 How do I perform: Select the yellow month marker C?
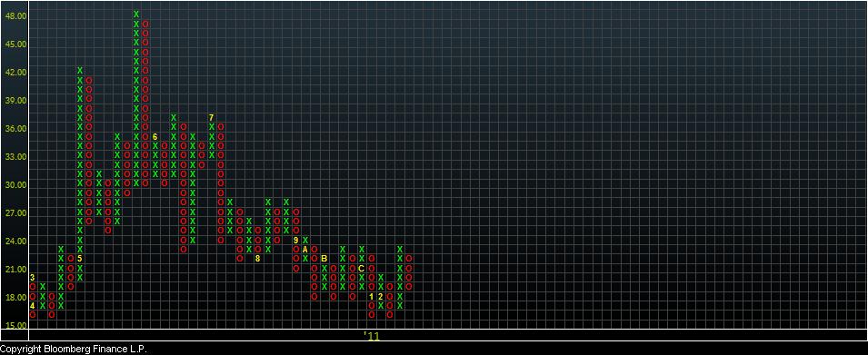click(x=362, y=268)
